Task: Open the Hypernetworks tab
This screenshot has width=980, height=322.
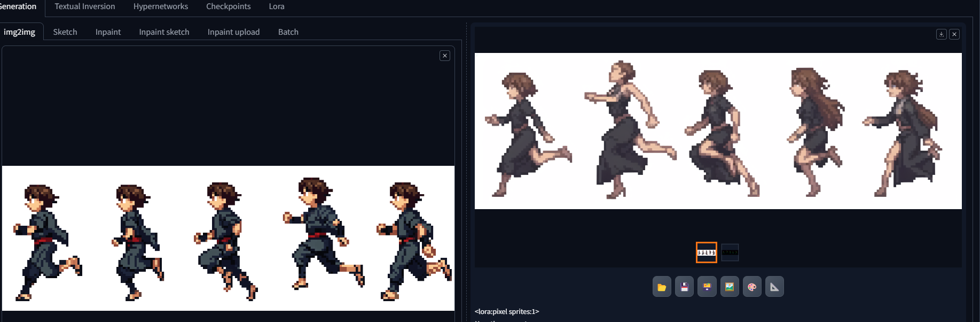Action: [x=161, y=6]
